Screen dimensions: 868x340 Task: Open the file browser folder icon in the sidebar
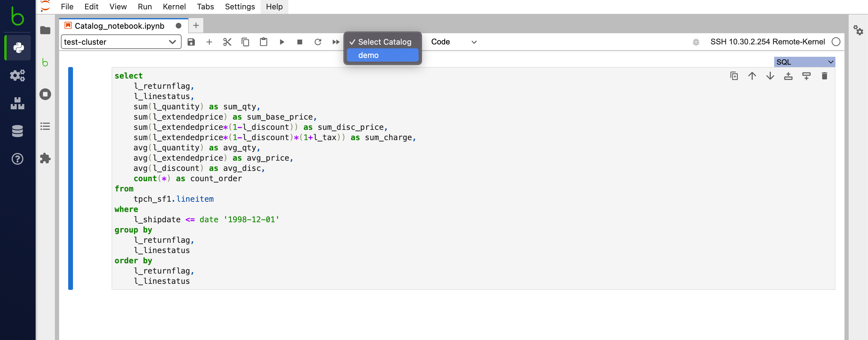coord(45,30)
